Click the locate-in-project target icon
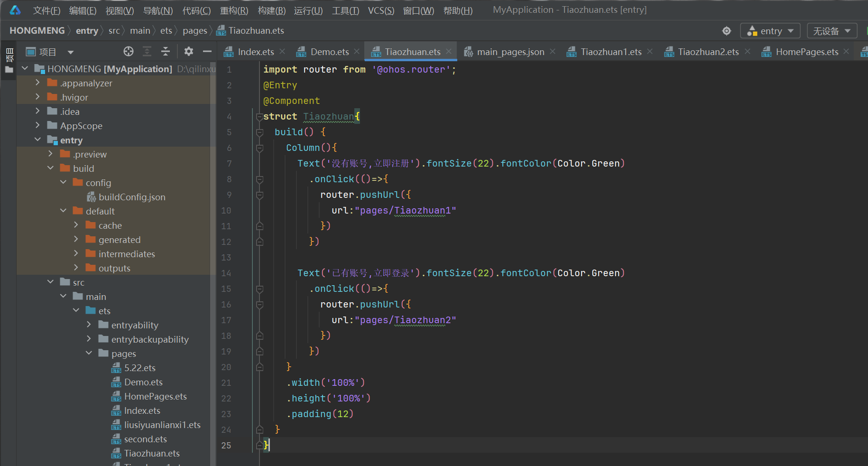 pyautogui.click(x=129, y=51)
